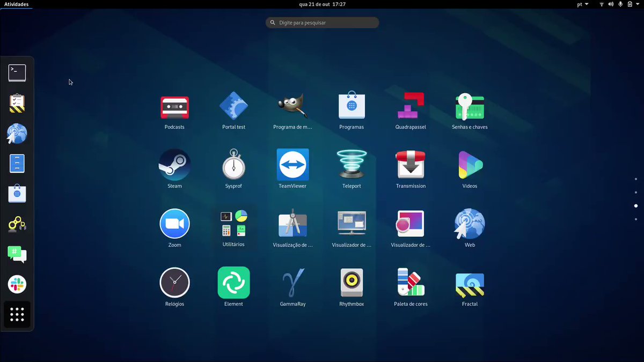Focus the Digite para pesquisar field
Viewport: 644px width, 362px height.
coord(322,23)
